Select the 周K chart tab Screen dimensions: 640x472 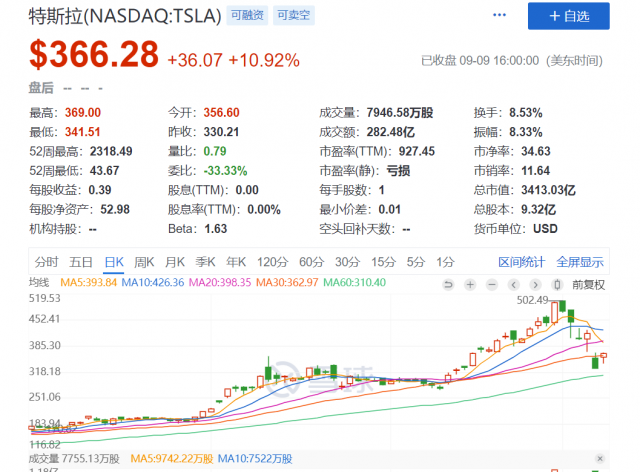[144, 262]
